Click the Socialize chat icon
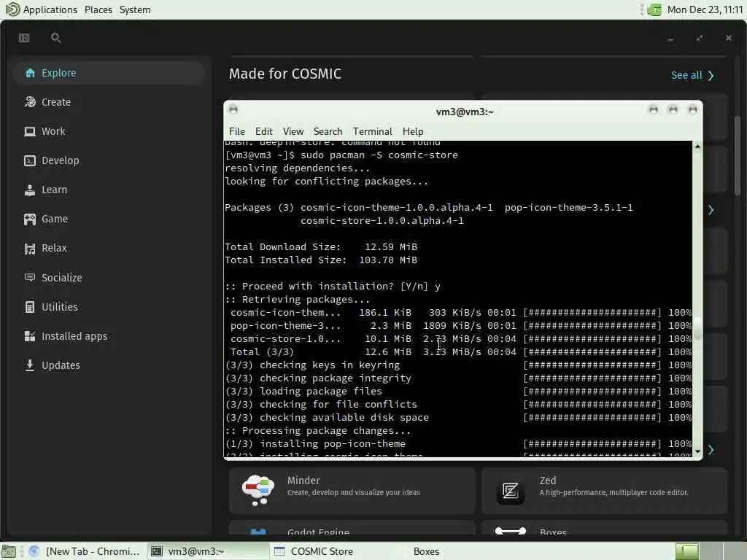This screenshot has width=747, height=560. tap(30, 278)
